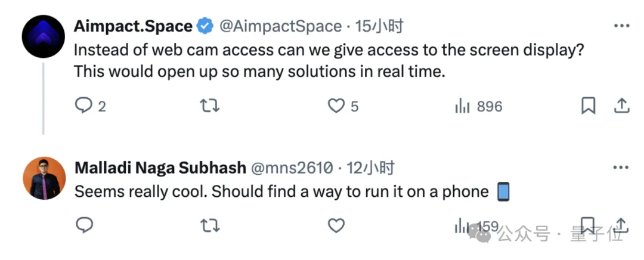Click the Aimpact.Space display name
Image resolution: width=644 pixels, height=260 pixels.
pyautogui.click(x=133, y=27)
